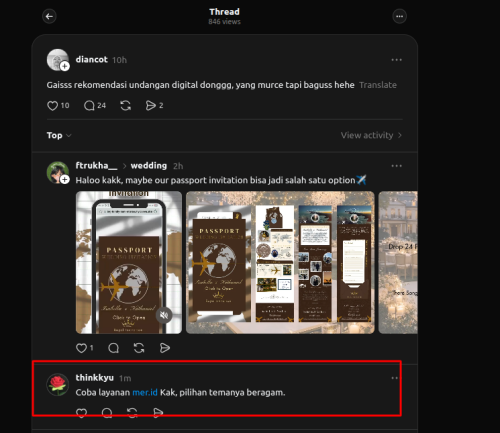This screenshot has height=433, width=500.
Task: Open the wedding topic tag
Action: 149,166
